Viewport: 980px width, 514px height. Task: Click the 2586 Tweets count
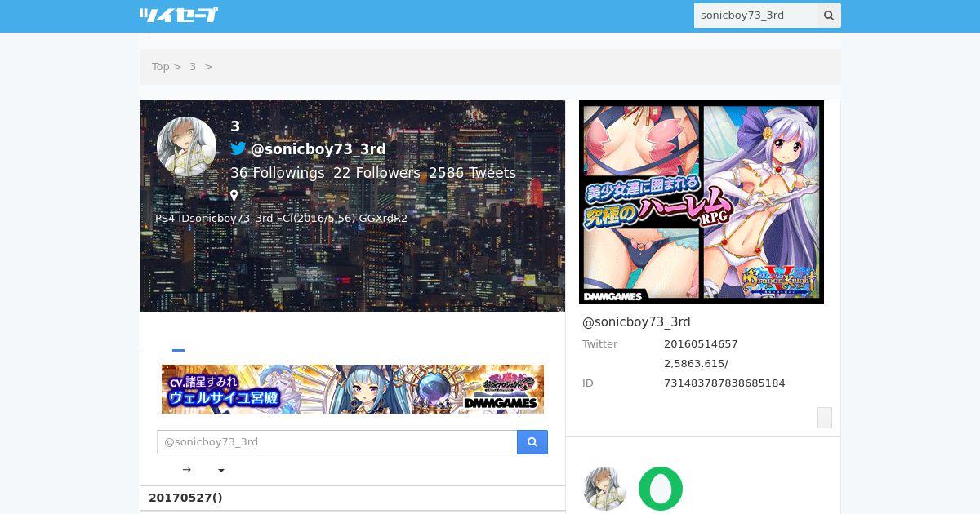pyautogui.click(x=472, y=173)
